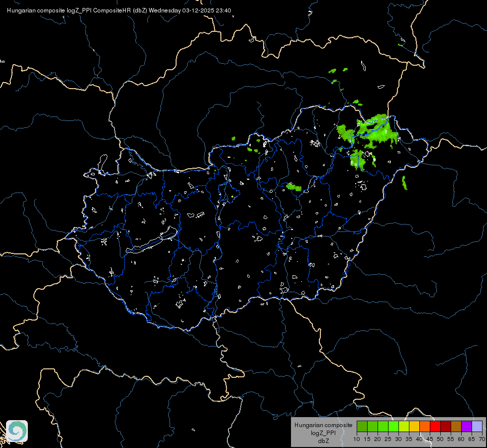Select the 50–55 dBZ dark red swatch
This screenshot has height=448, width=487.
point(446,426)
